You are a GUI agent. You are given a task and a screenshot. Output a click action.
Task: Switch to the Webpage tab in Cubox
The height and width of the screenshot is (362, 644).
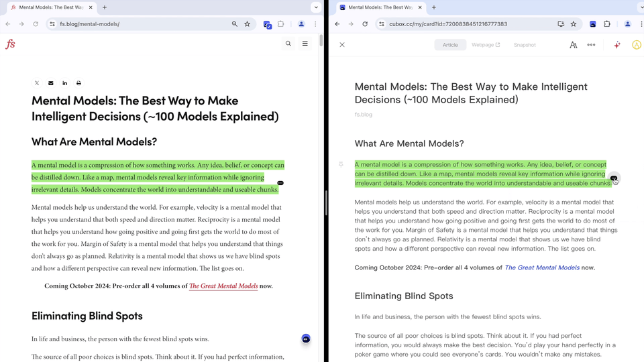(x=486, y=45)
